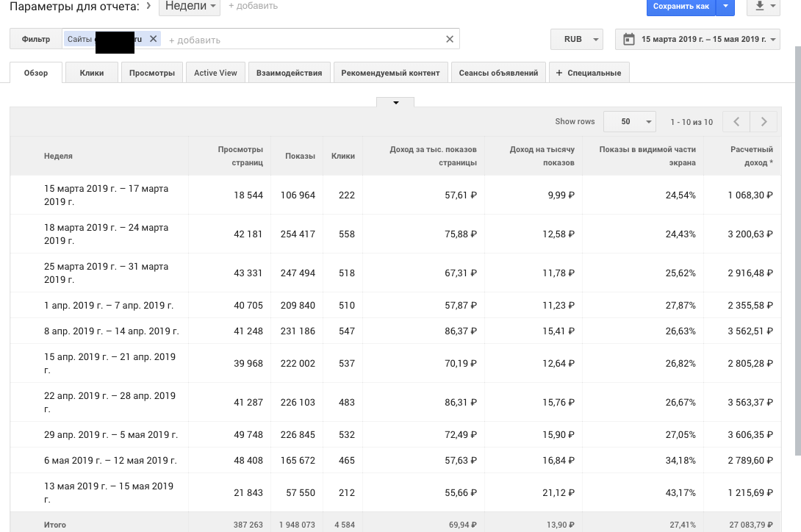This screenshot has height=532, width=801.
Task: Go to next page of results
Action: [764, 122]
